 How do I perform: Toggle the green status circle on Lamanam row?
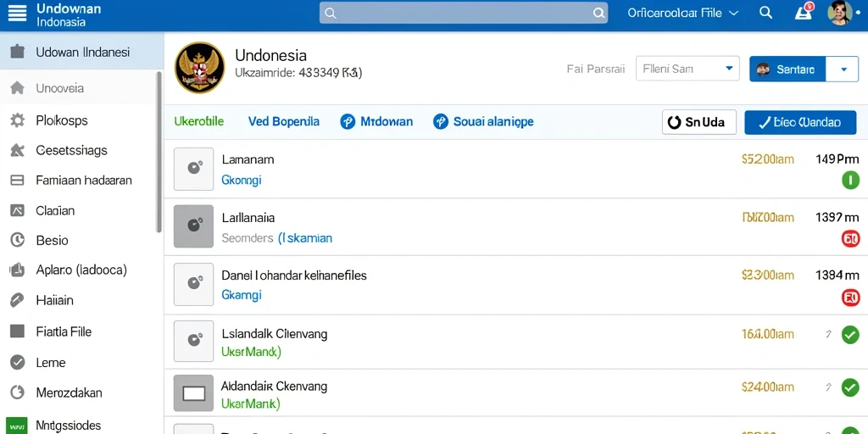click(x=850, y=181)
